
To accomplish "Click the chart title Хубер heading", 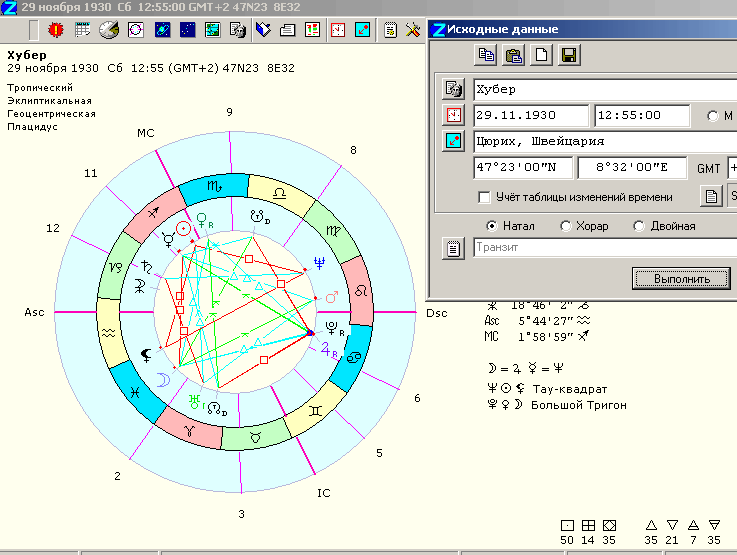I will click(27, 55).
